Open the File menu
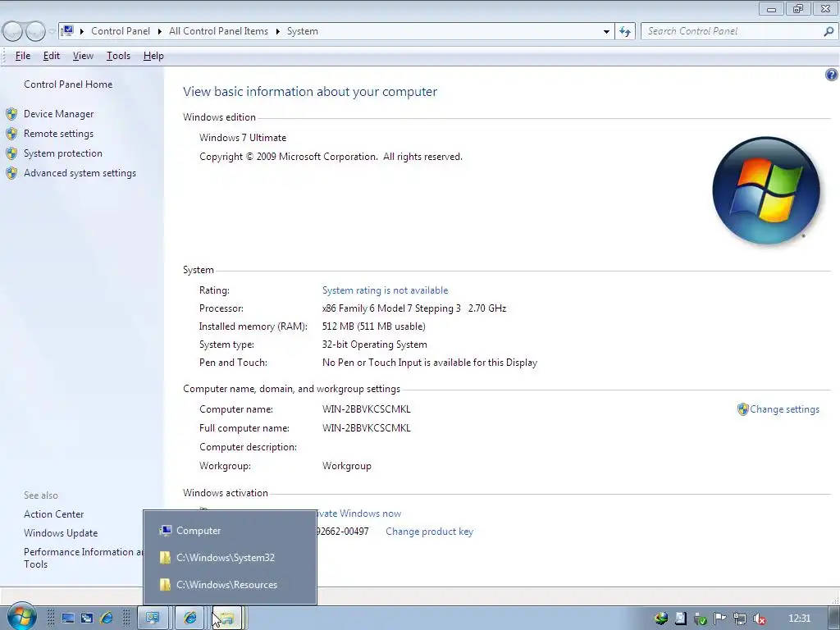Screen dimensions: 840x630 23,56
